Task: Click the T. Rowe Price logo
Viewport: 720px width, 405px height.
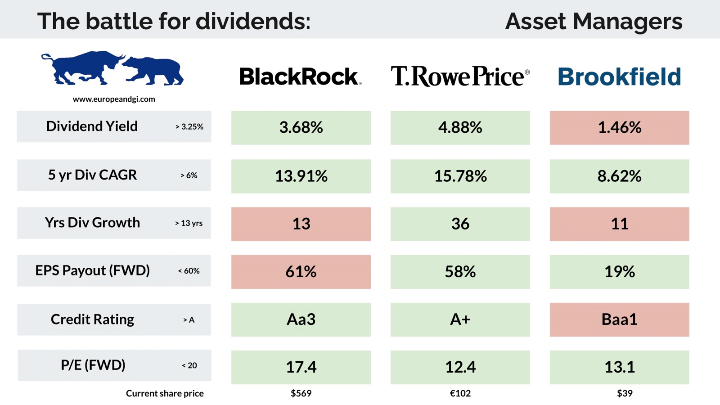Action: point(460,76)
